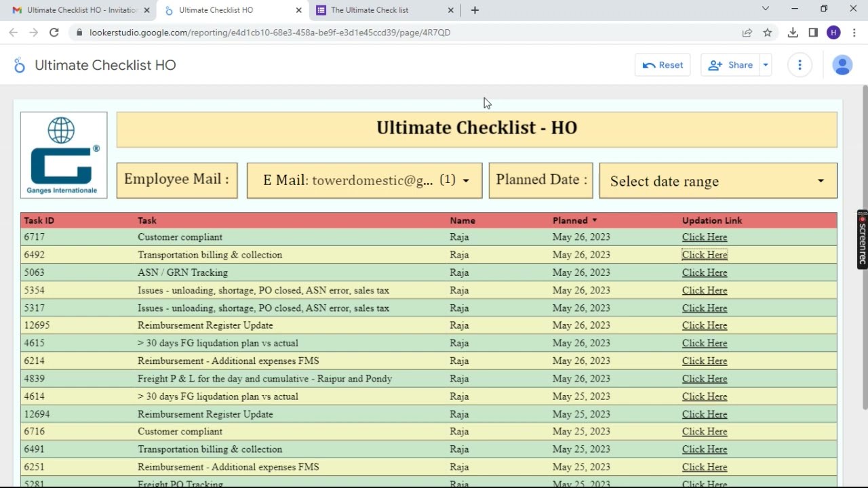Click the Task ID 6717 cell
This screenshot has width=868, height=488.
coord(34,237)
